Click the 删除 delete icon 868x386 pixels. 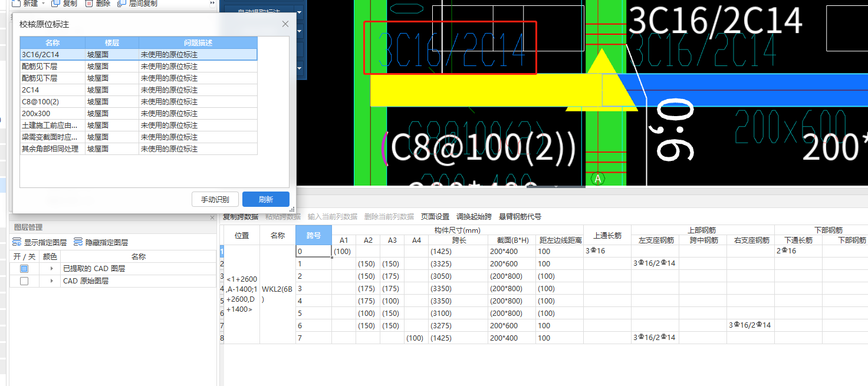88,3
